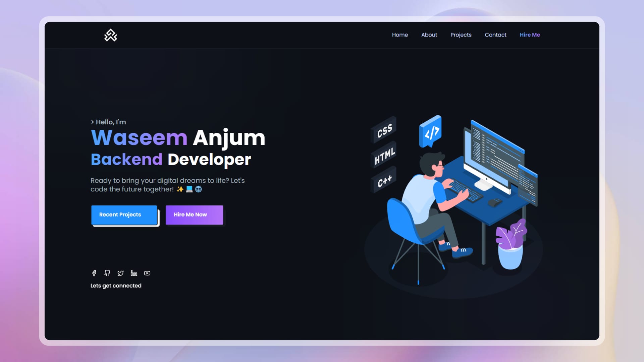This screenshot has height=362, width=644.
Task: Select the Home navigation menu item
Action: [x=400, y=35]
